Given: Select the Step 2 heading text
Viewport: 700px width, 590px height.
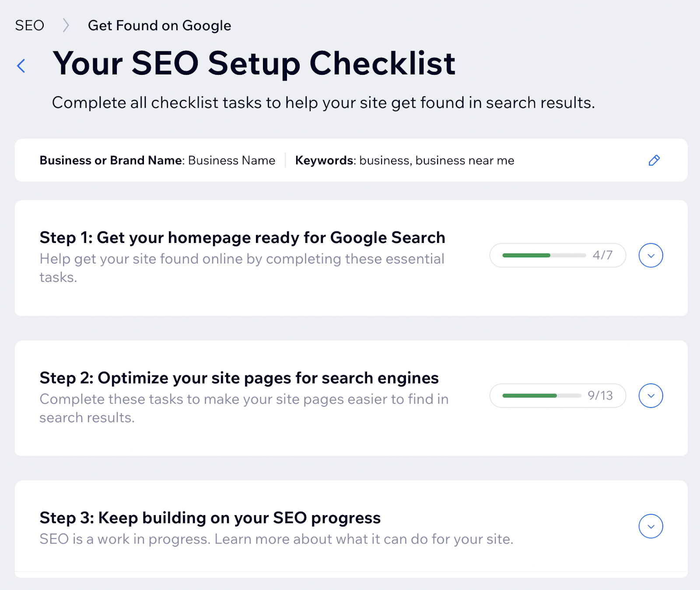Looking at the screenshot, I should click(x=239, y=378).
